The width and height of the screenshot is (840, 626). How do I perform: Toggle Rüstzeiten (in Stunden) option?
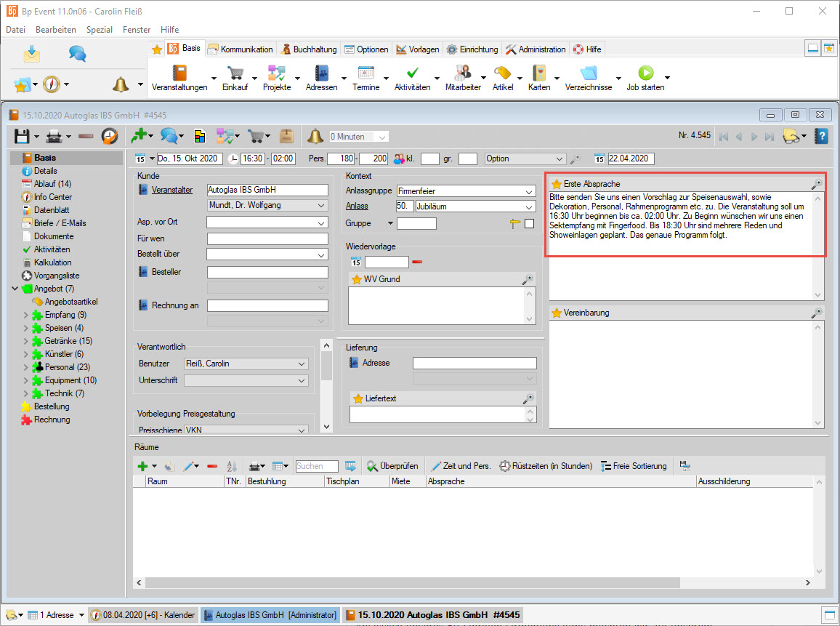coord(546,466)
